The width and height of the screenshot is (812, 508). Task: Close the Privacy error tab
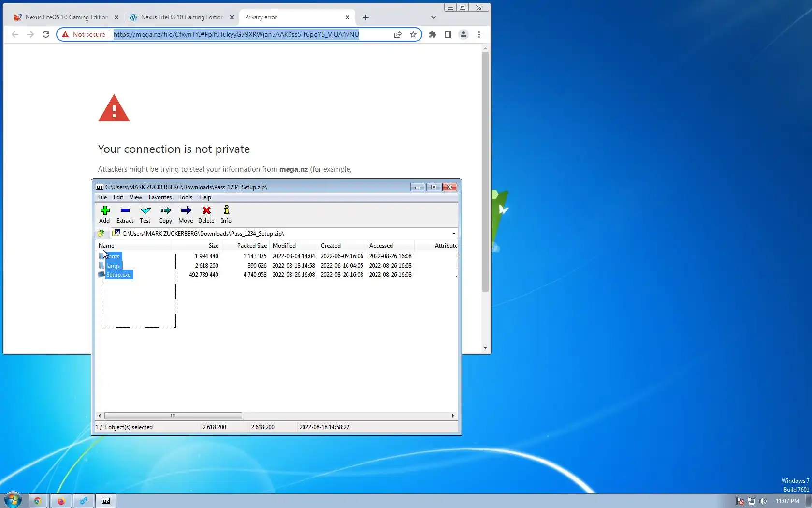(x=348, y=17)
